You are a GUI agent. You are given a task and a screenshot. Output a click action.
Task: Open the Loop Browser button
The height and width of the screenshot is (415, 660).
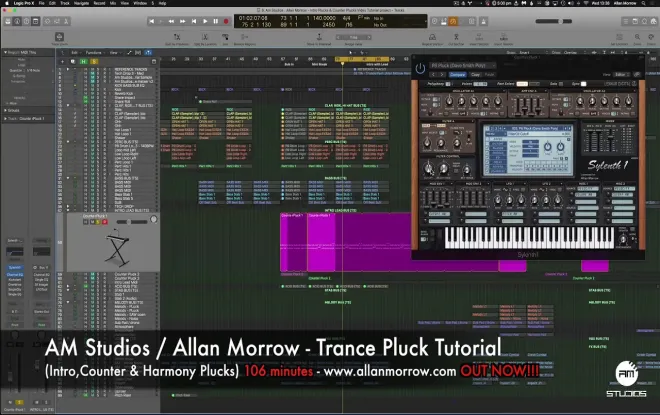pyautogui.click(x=644, y=21)
